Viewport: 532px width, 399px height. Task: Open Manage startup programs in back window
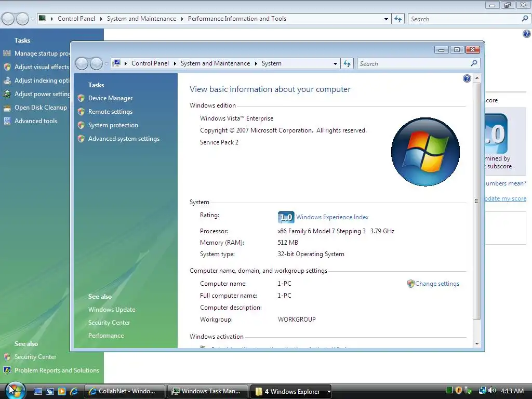click(x=42, y=54)
